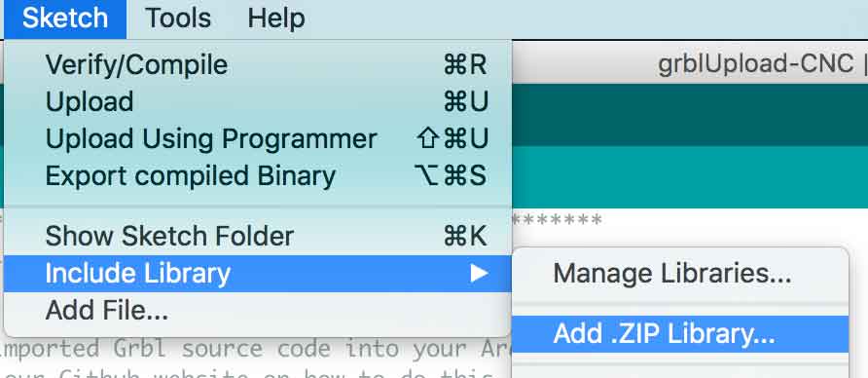Choose Export compiled Binary
The image size is (868, 378).
click(258, 175)
